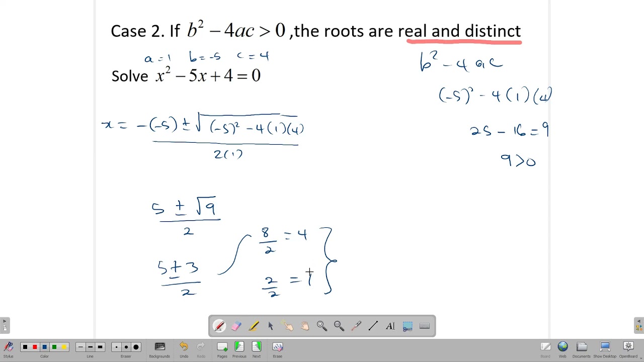Pick the yellow pen color

point(64,347)
